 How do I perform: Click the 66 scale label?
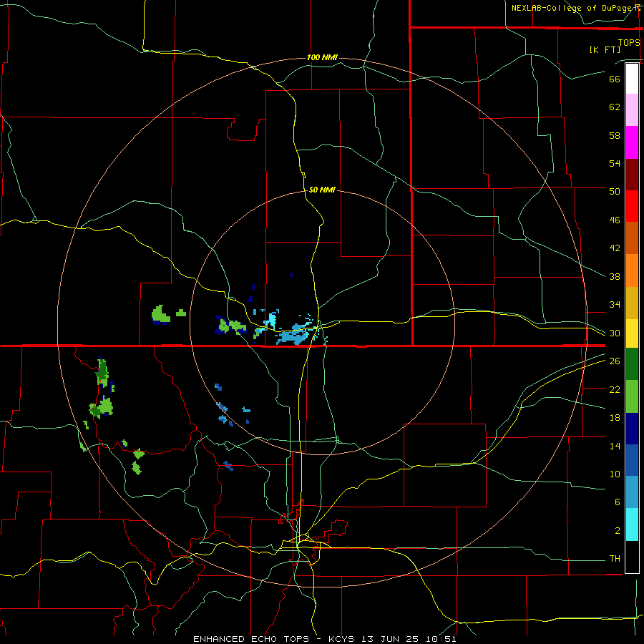point(615,79)
